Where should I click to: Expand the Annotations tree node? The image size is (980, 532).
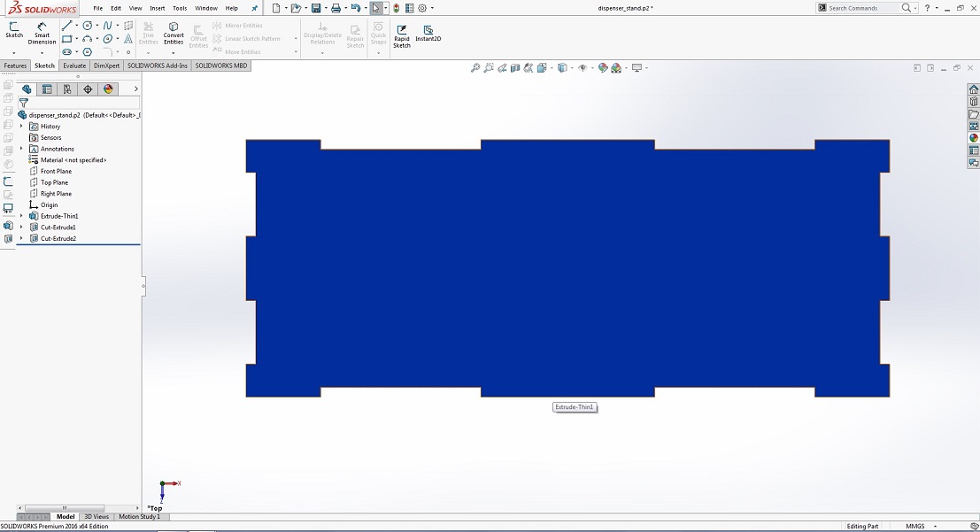[x=21, y=149]
